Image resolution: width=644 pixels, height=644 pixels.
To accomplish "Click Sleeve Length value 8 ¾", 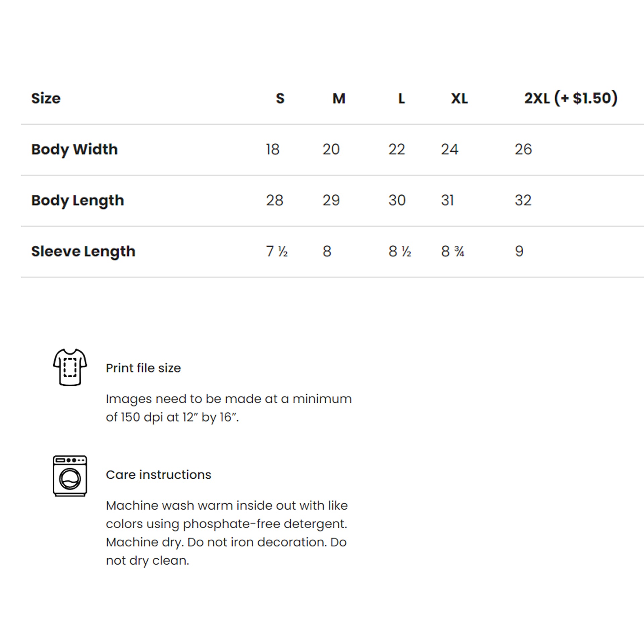I will [x=452, y=251].
